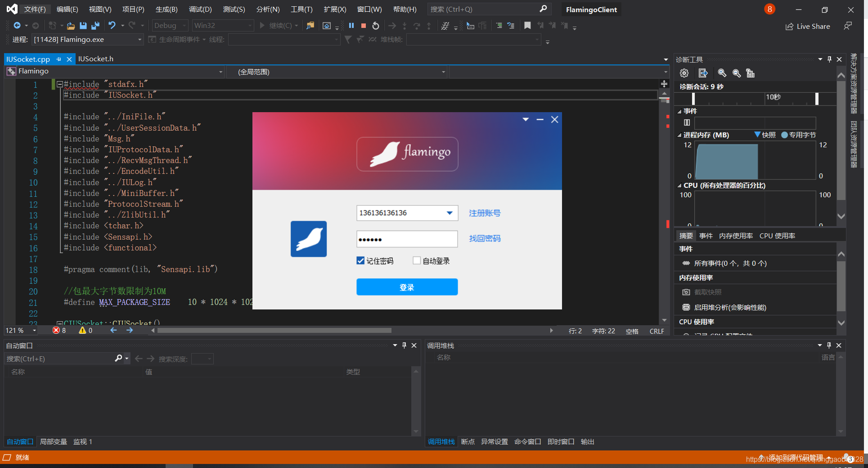
Task: Open the process dropdown showing Flamingo.exe
Action: pyautogui.click(x=88, y=40)
